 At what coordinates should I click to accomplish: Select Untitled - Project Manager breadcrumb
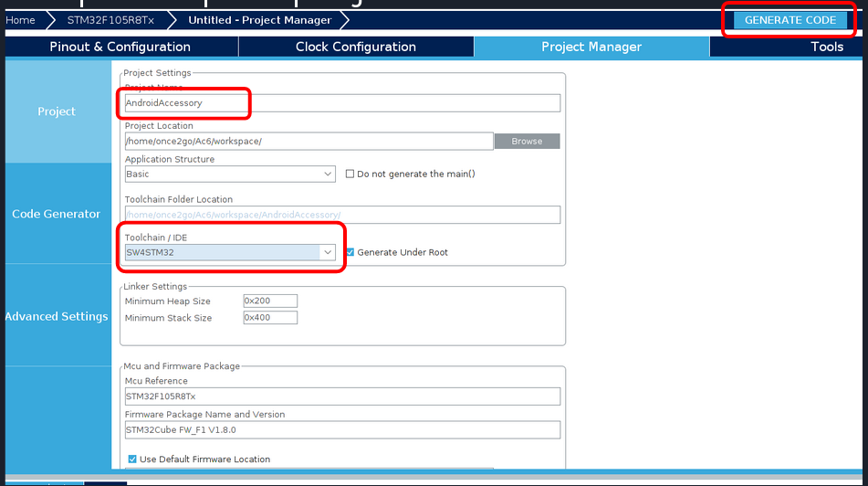point(259,20)
